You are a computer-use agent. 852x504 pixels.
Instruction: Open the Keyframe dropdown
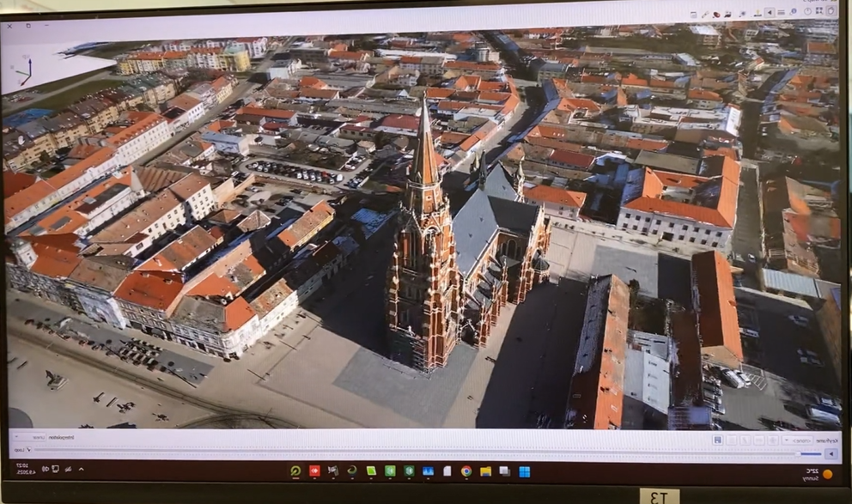coord(797,439)
